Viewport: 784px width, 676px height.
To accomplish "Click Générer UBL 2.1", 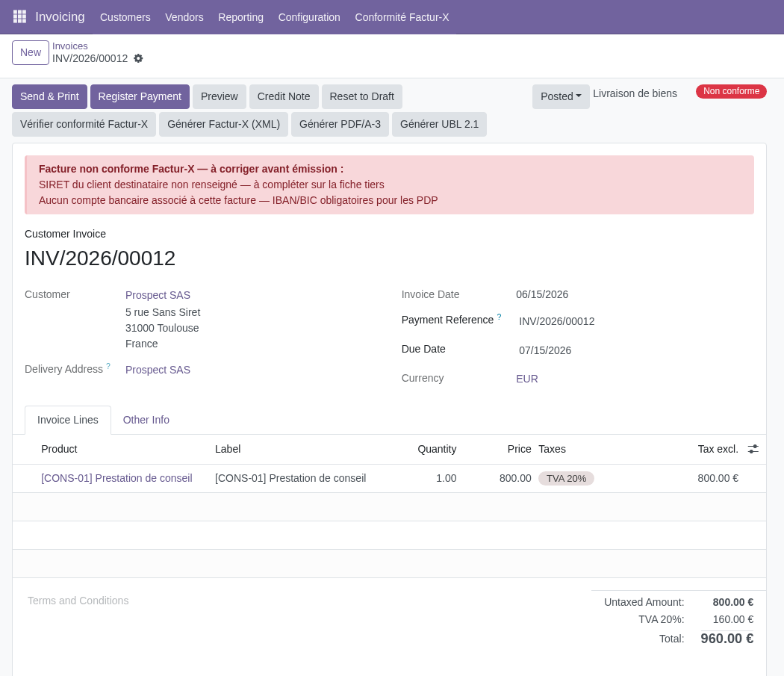I will tap(439, 124).
